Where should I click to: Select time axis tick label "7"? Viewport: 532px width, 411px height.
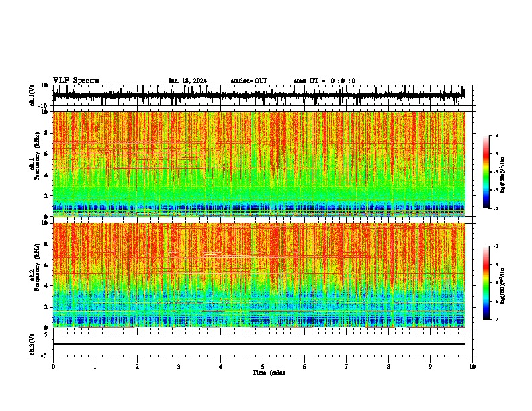coord(347,367)
